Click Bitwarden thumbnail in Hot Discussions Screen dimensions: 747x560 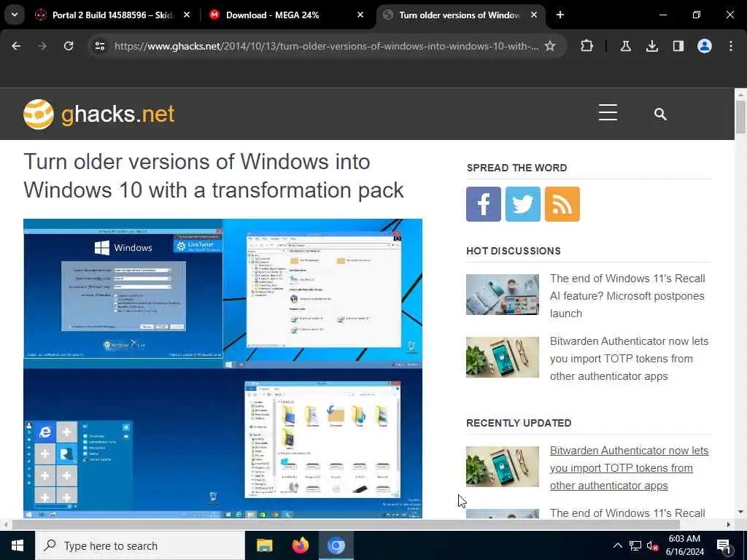click(x=503, y=357)
